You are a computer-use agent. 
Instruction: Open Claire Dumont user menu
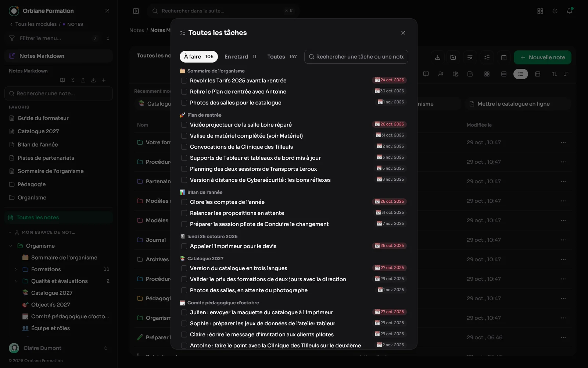[59, 348]
